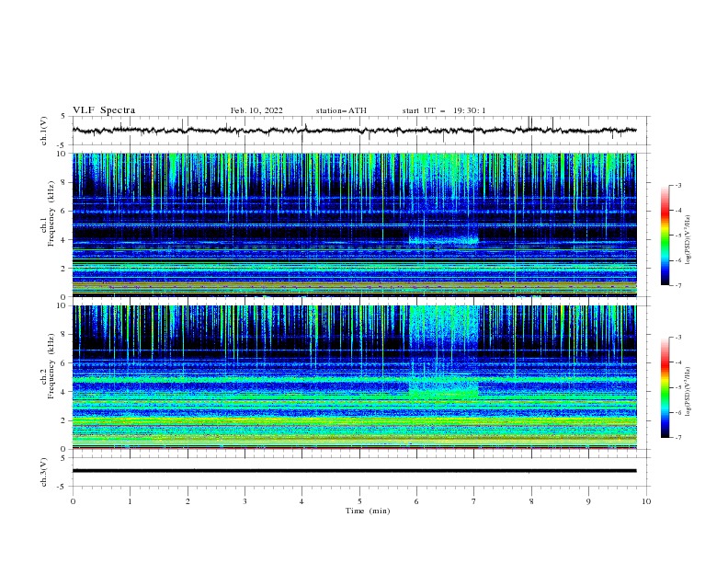Click the ch.2 color bar log(PSD) label

click(688, 392)
